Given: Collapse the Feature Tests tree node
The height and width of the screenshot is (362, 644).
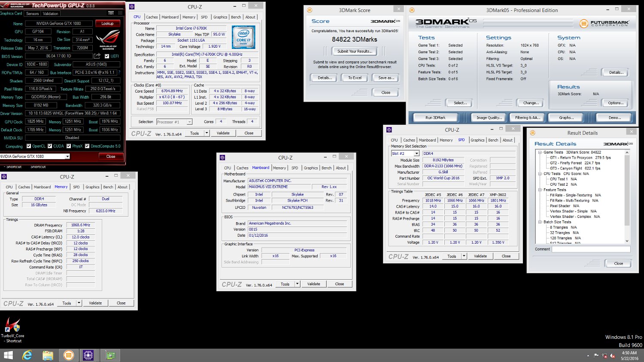Looking at the screenshot, I should [540, 190].
